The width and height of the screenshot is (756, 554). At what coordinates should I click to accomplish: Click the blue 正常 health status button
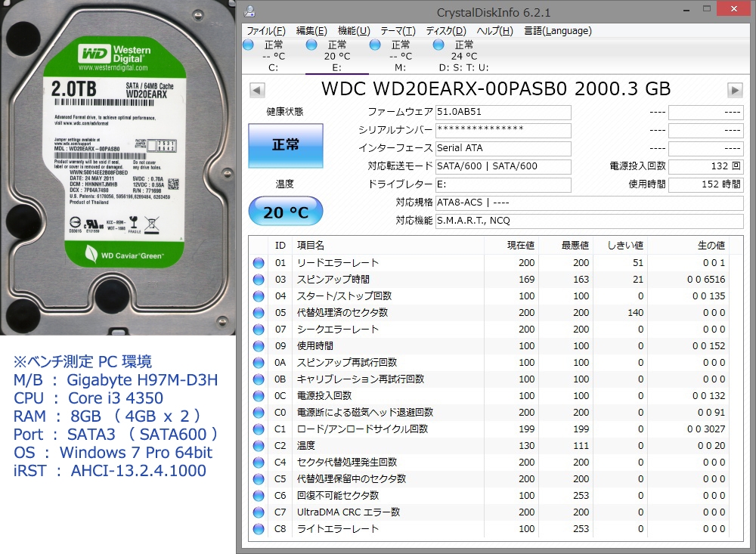click(x=286, y=146)
